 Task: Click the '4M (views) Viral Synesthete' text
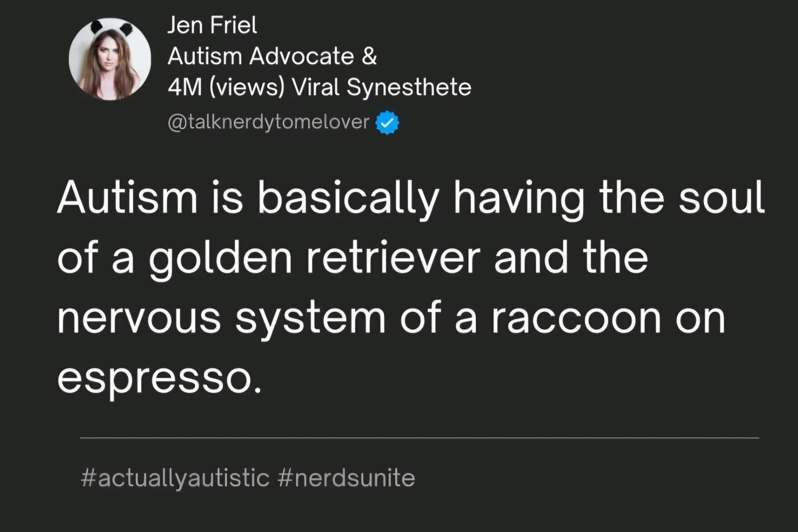tap(319, 87)
